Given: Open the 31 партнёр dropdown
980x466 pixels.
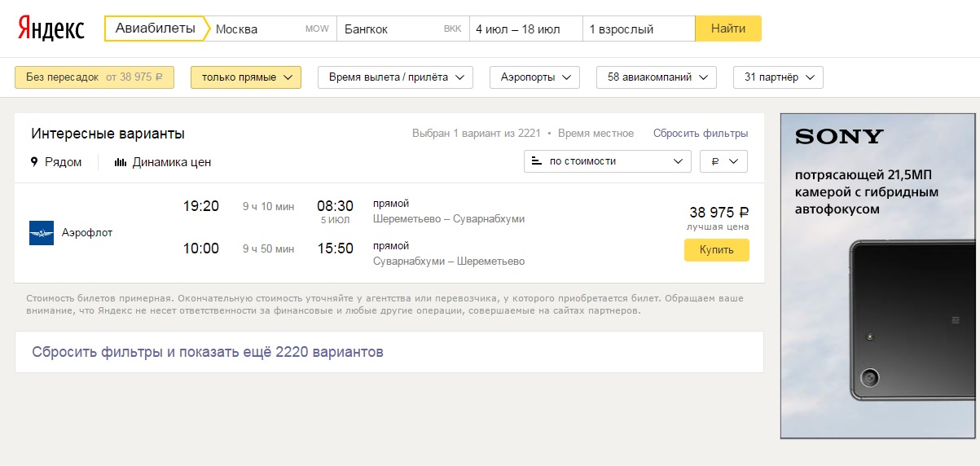Looking at the screenshot, I should [778, 77].
